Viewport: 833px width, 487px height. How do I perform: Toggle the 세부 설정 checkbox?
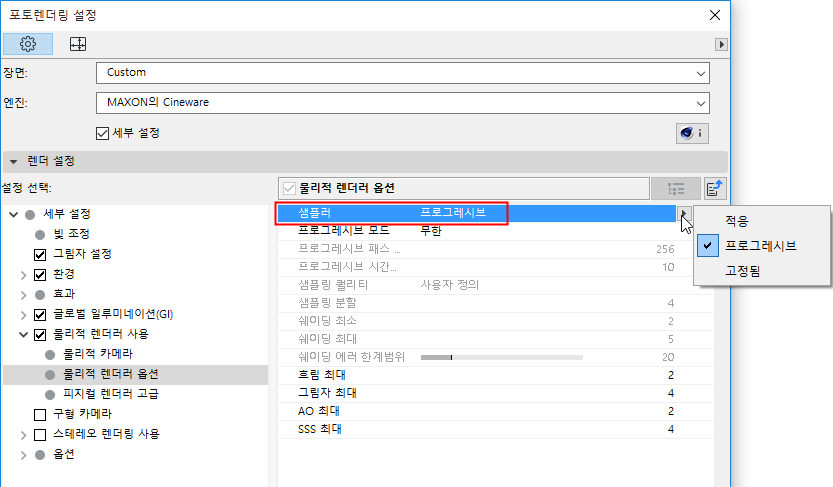(x=103, y=133)
